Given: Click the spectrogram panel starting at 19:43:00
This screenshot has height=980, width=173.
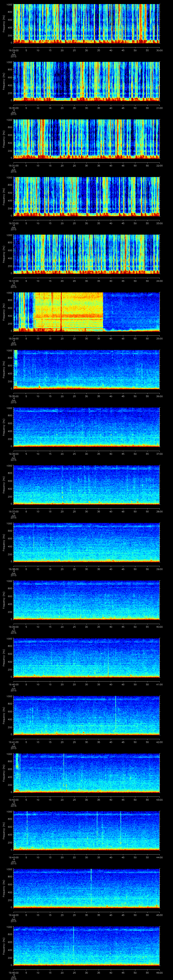Looking at the screenshot, I should 87,831.
